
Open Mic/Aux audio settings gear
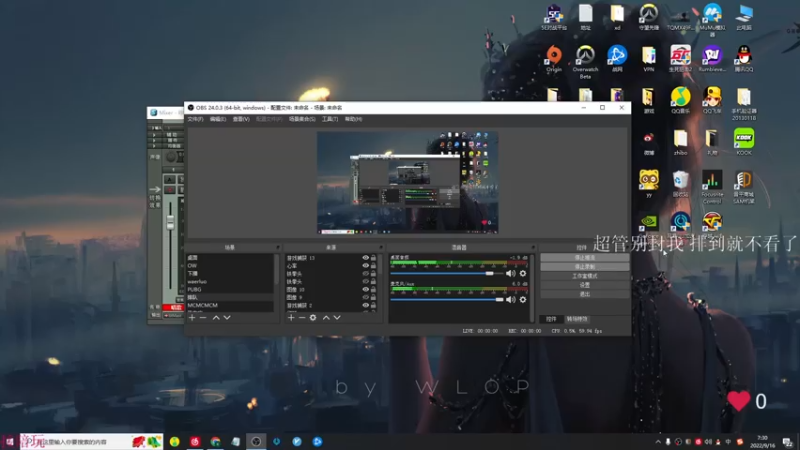click(522, 299)
